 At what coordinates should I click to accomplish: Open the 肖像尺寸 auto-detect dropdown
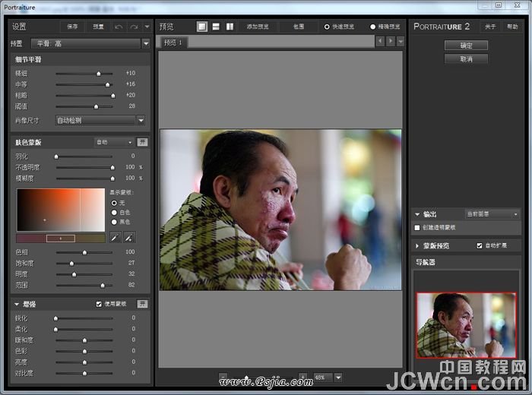click(141, 120)
